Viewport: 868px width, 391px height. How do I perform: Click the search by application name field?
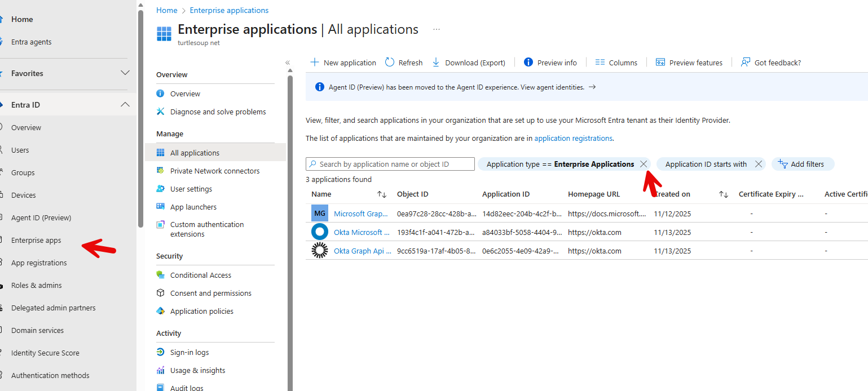pyautogui.click(x=390, y=164)
